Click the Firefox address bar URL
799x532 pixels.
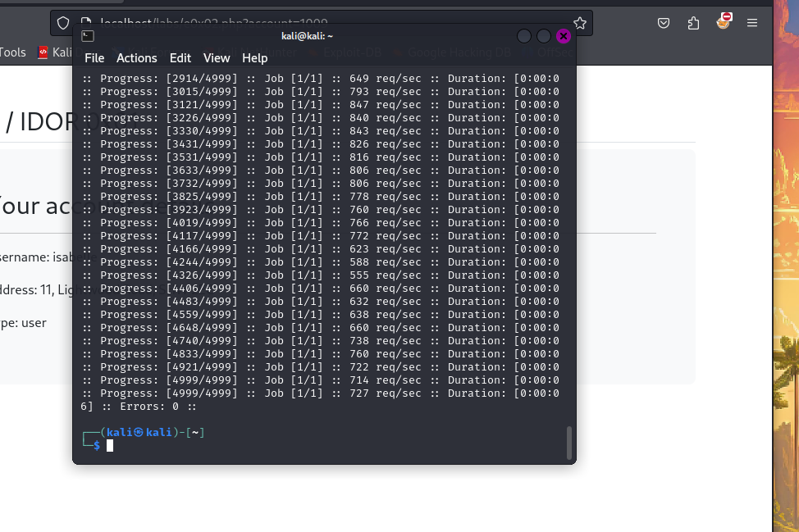[x=214, y=23]
